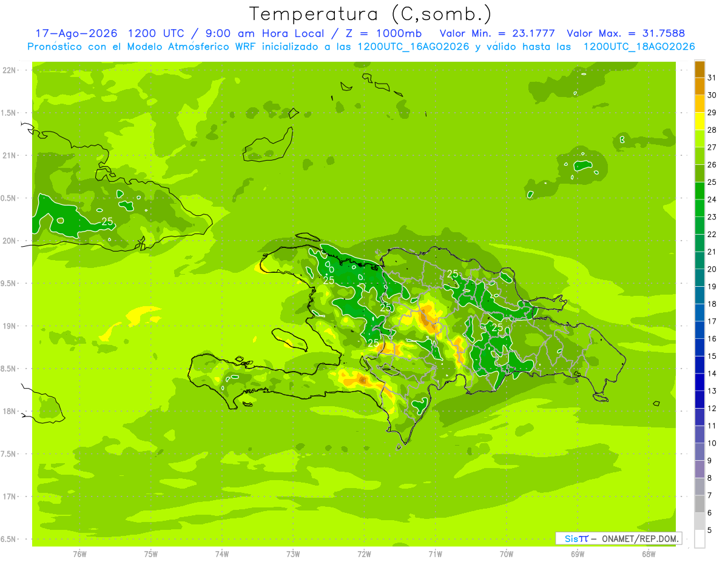The height and width of the screenshot is (562, 728).
Task: Click the "75W" longitude axis label
Action: tap(151, 554)
